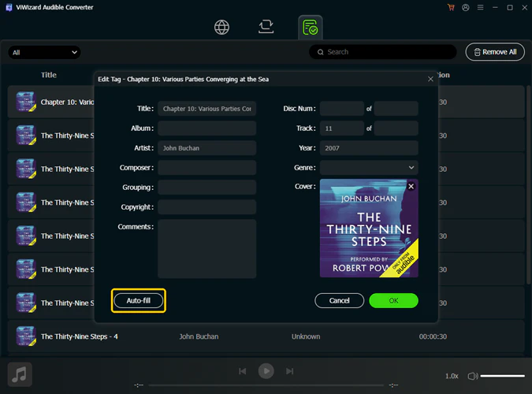Click the Album input field
Image resolution: width=532 pixels, height=394 pixels.
206,128
